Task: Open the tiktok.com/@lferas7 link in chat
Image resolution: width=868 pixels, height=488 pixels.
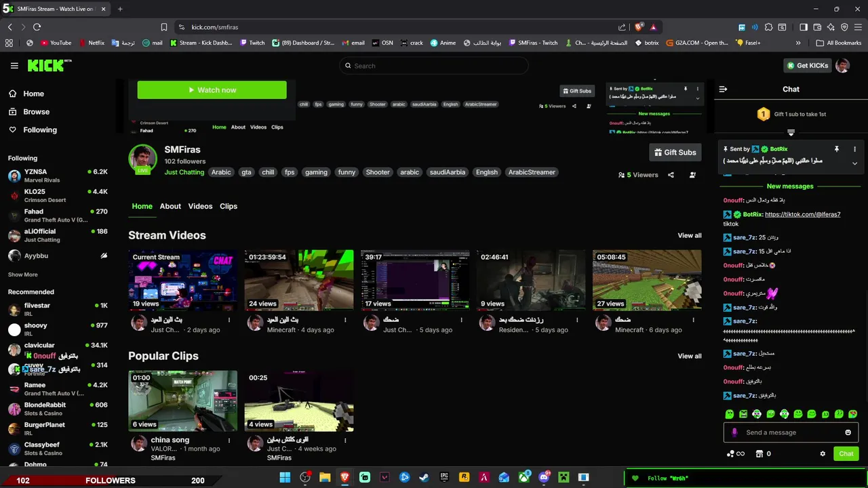Action: 802,214
